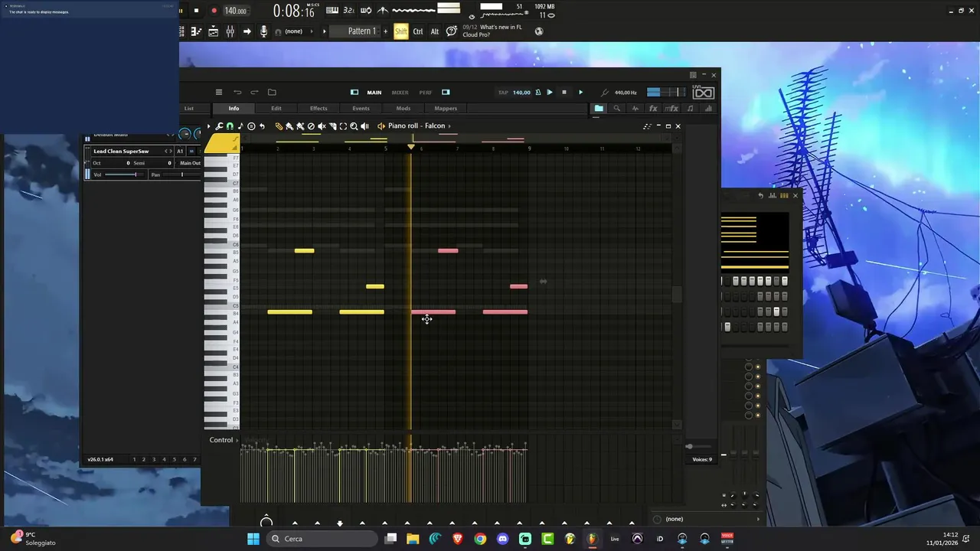Switch Falcon to MAIN view
980x551 pixels.
374,93
